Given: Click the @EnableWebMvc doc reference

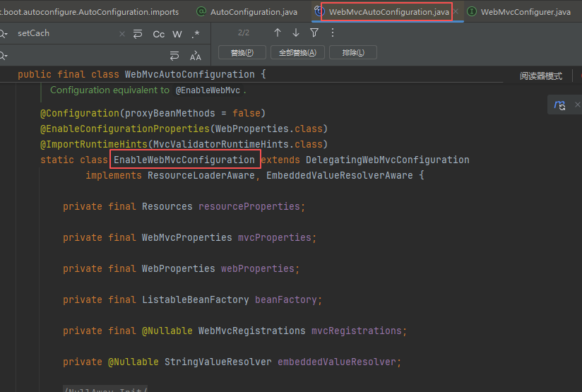Looking at the screenshot, I should tap(208, 90).
